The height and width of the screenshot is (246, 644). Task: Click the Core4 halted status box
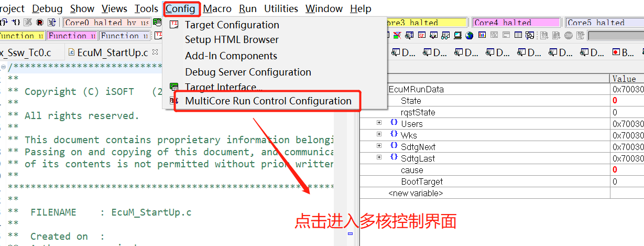pos(516,23)
